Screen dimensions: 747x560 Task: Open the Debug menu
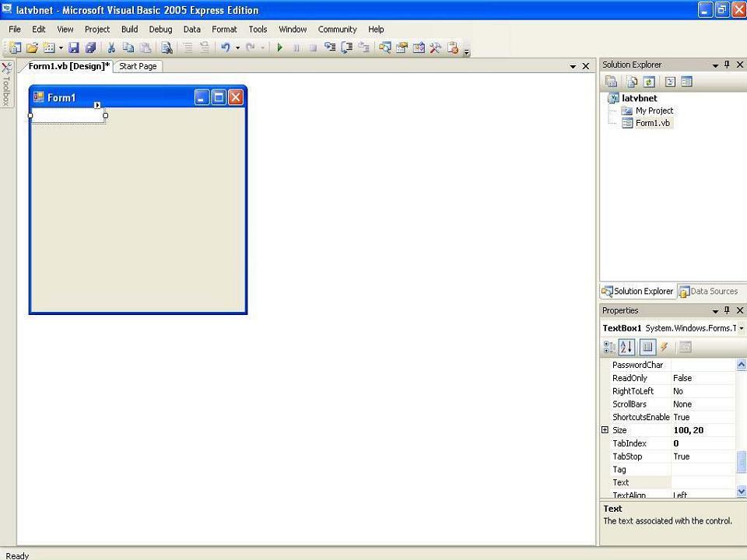click(160, 29)
